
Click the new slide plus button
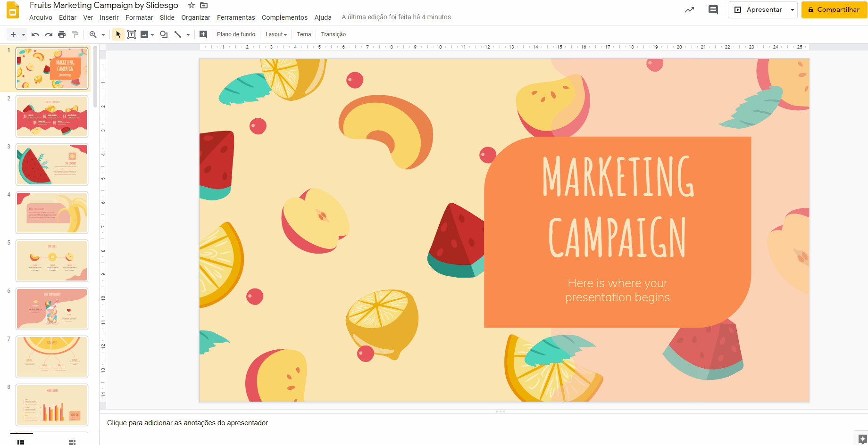click(x=13, y=34)
